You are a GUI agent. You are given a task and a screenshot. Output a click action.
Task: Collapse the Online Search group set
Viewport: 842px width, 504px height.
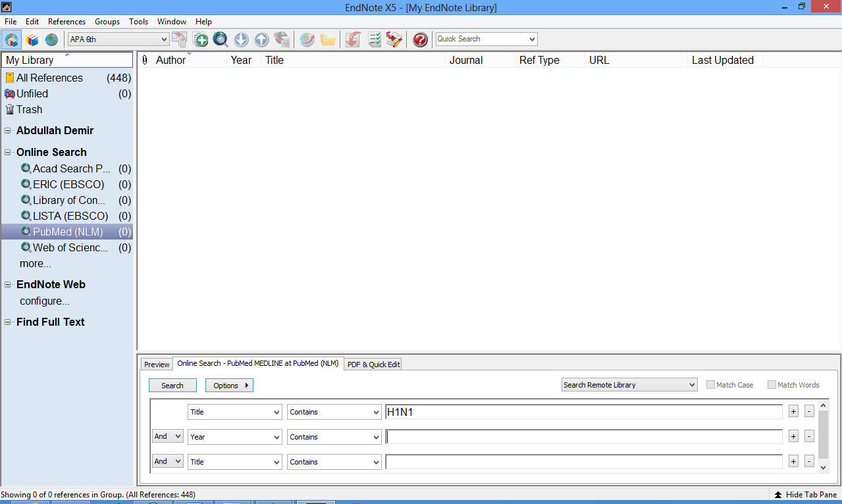(x=8, y=152)
